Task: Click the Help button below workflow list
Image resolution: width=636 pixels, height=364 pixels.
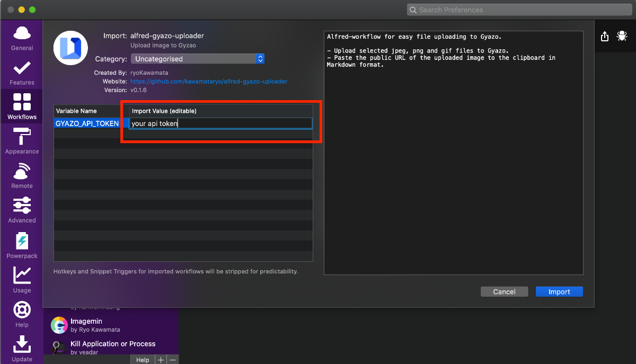Action: pyautogui.click(x=143, y=360)
